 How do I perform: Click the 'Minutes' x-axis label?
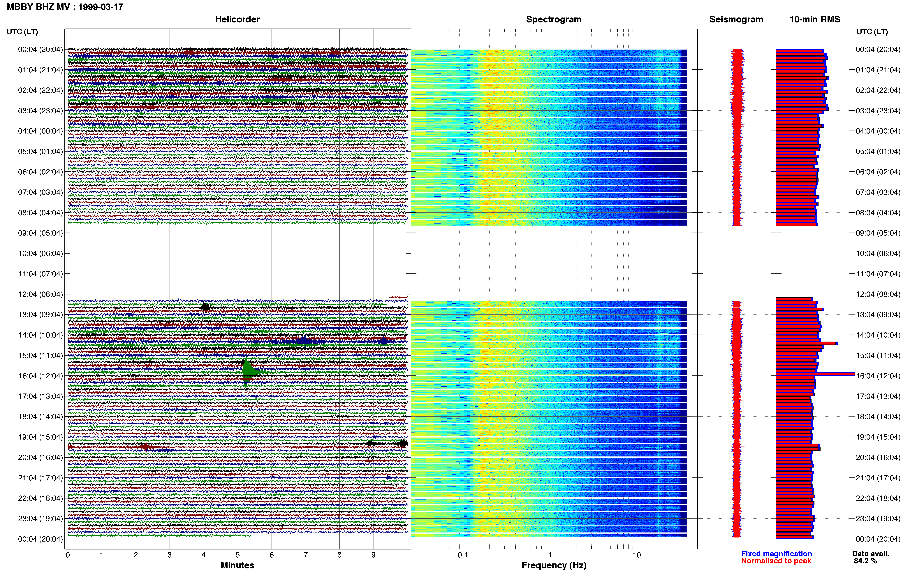coord(237,565)
